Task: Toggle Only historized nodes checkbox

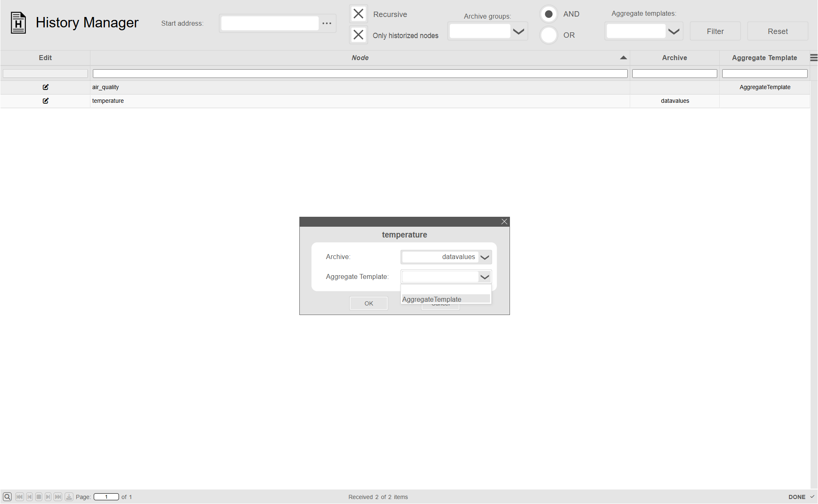Action: click(x=358, y=35)
